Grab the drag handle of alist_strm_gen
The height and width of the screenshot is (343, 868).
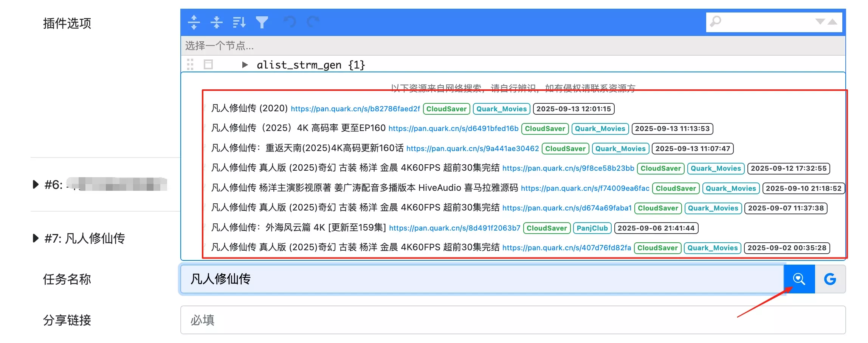[x=190, y=64]
